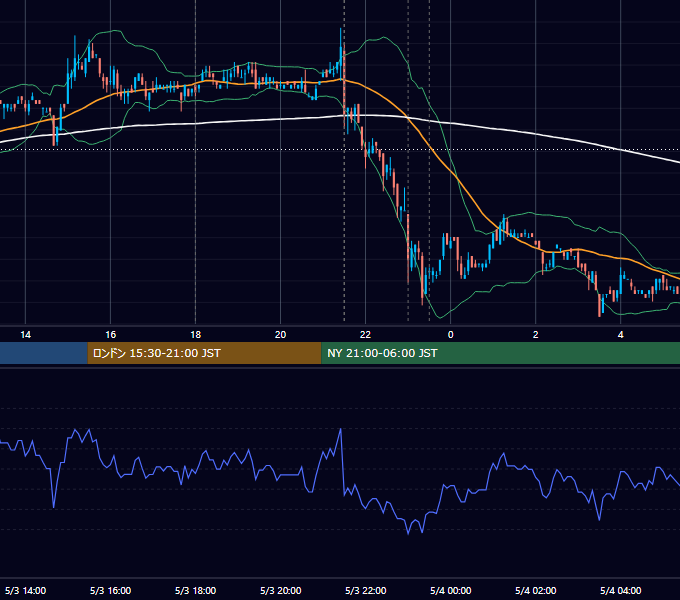
Task: Click the ロンドン 15:30-21:00 JST session bar
Action: [x=204, y=353]
